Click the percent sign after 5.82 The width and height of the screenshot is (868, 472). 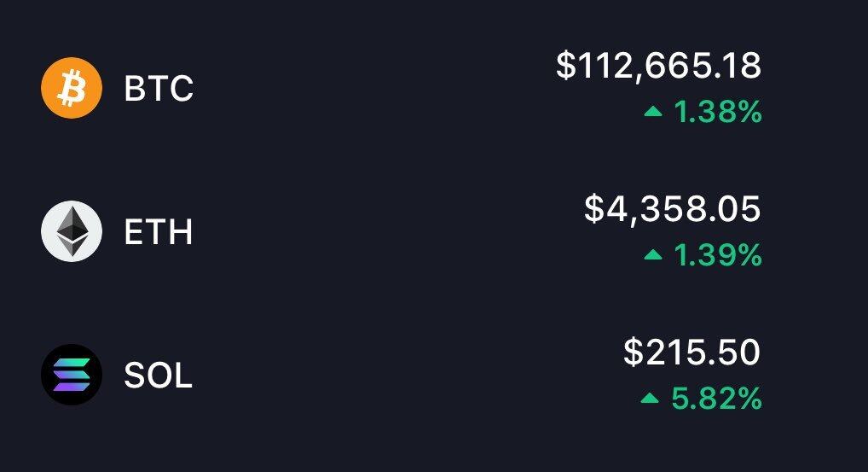click(x=749, y=399)
